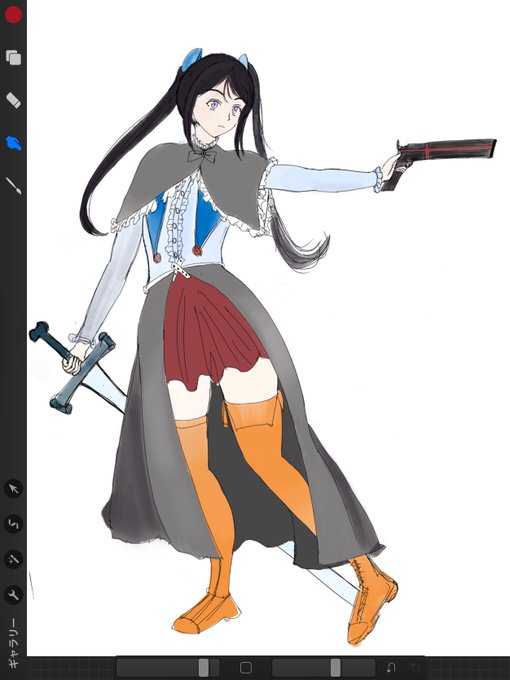Select the blue Smudge tool

(13, 143)
